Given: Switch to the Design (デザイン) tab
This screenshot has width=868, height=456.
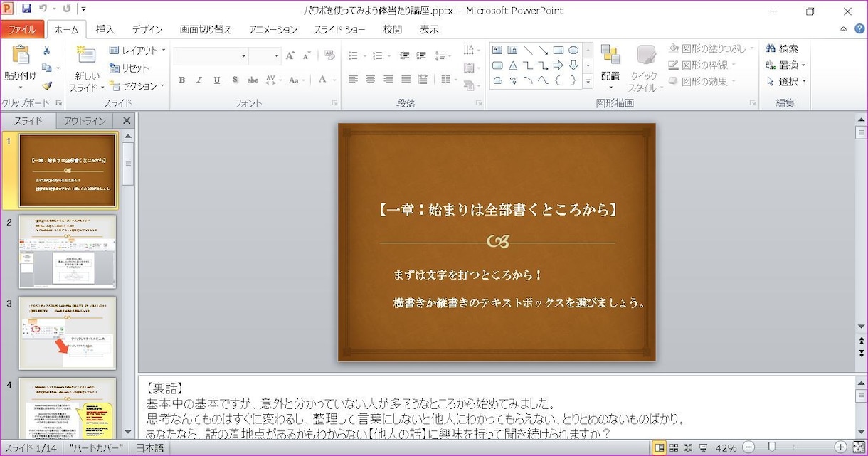Looking at the screenshot, I should 147,29.
